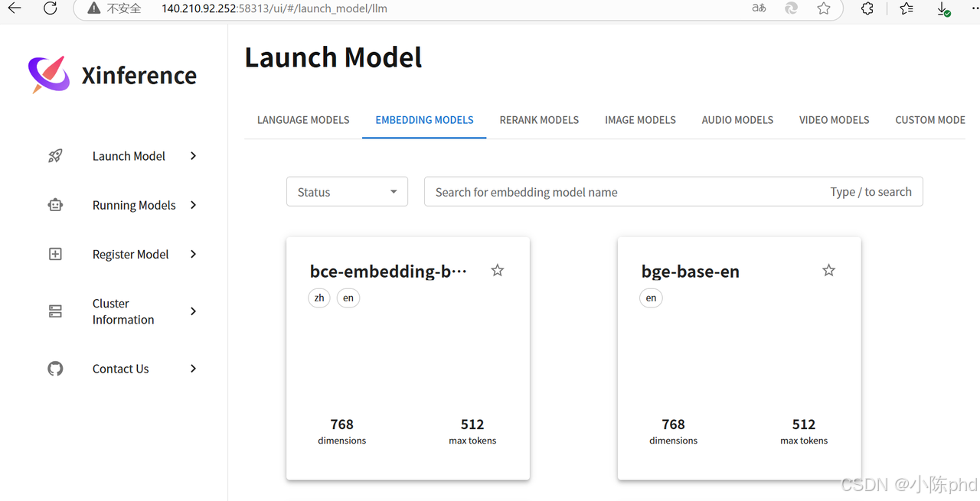Click the GitHub icon beside Contact Us

[x=55, y=369]
